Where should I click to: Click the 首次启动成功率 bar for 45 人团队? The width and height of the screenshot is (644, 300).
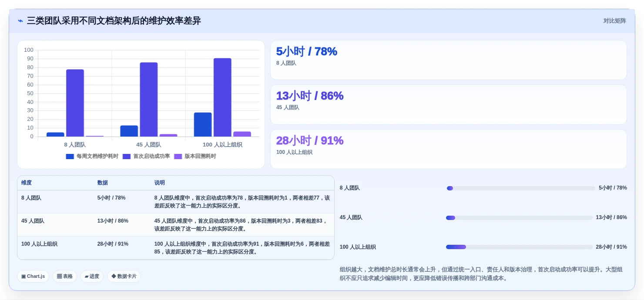(x=149, y=100)
